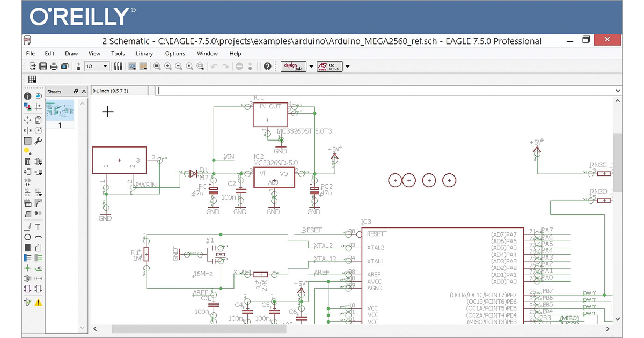Run ERC via the warning triangle icon

click(38, 303)
